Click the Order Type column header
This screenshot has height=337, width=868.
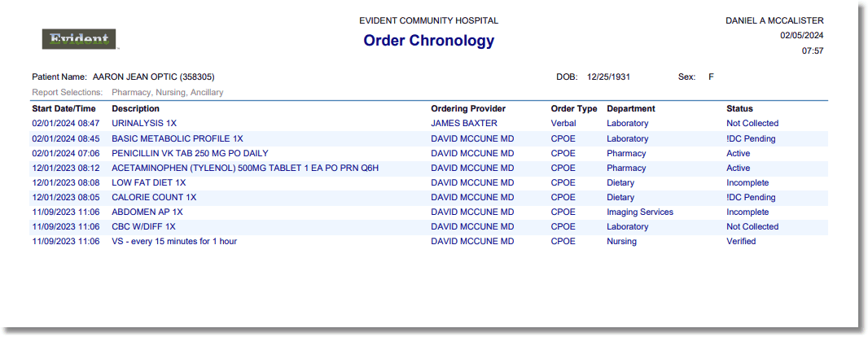573,108
